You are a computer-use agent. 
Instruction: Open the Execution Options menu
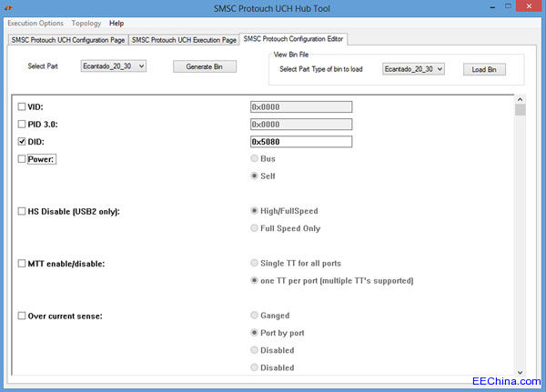coord(35,24)
